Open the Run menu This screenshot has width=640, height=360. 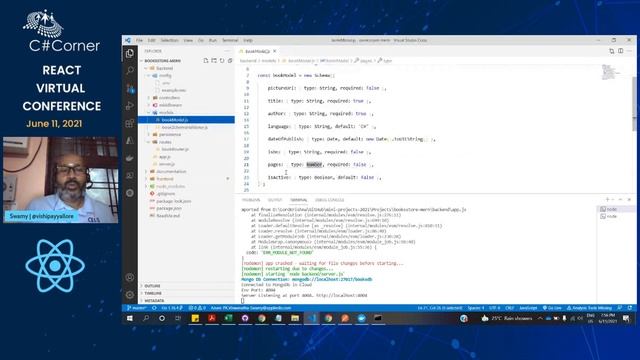[213, 40]
